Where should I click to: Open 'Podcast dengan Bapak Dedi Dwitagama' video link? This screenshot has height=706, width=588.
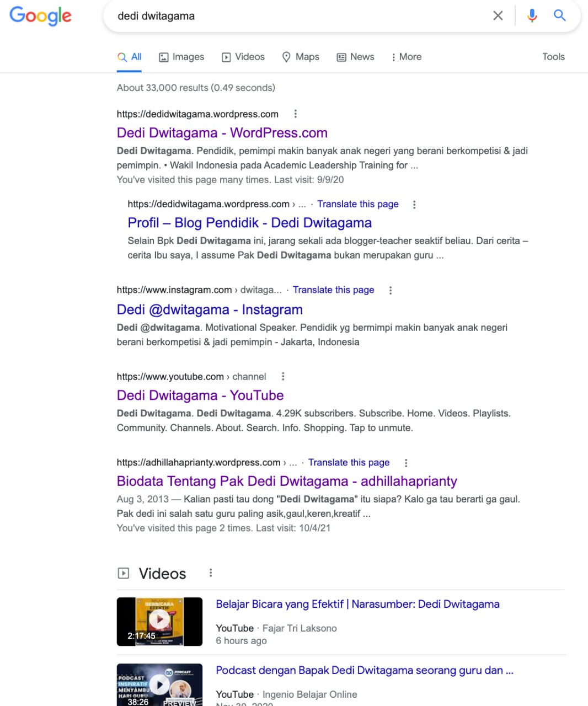click(365, 671)
